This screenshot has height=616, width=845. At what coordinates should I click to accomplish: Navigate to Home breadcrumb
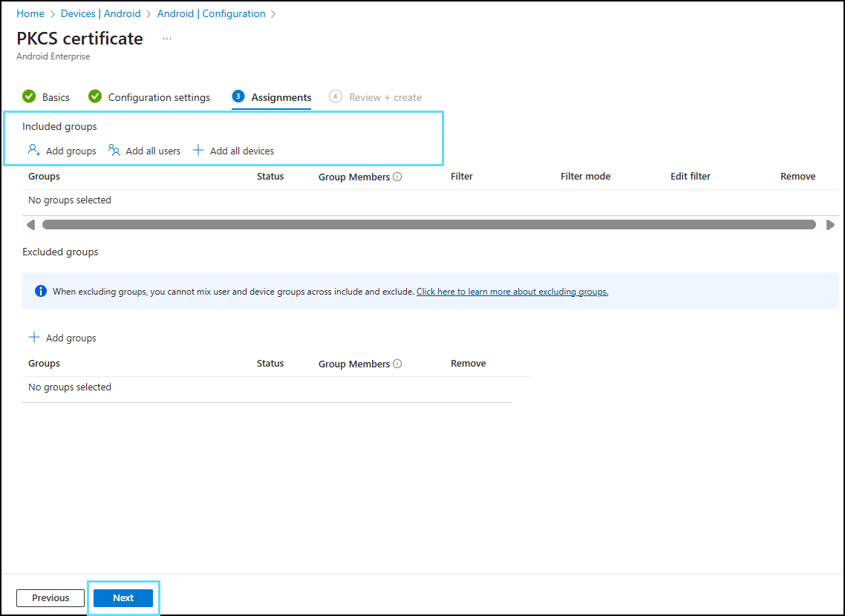[x=30, y=13]
